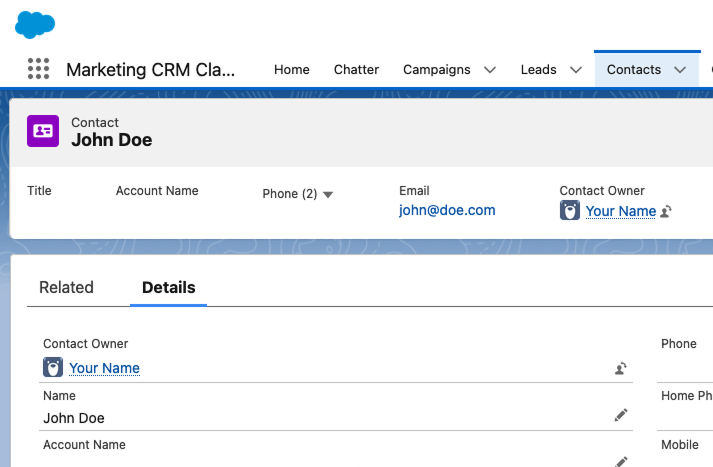Click the John Doe value in Name field
This screenshot has height=467, width=713.
pos(74,418)
